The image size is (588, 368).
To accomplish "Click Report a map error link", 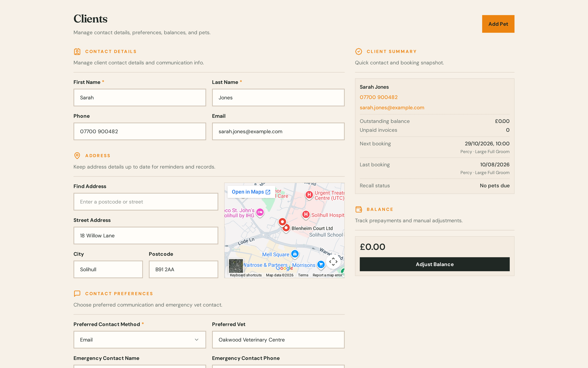I will click(327, 275).
